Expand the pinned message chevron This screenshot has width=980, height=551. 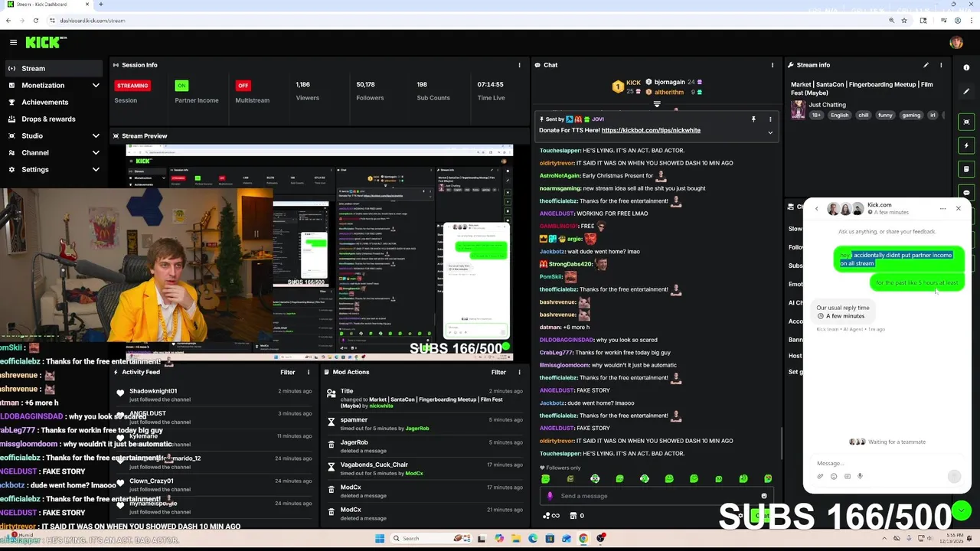(x=770, y=132)
